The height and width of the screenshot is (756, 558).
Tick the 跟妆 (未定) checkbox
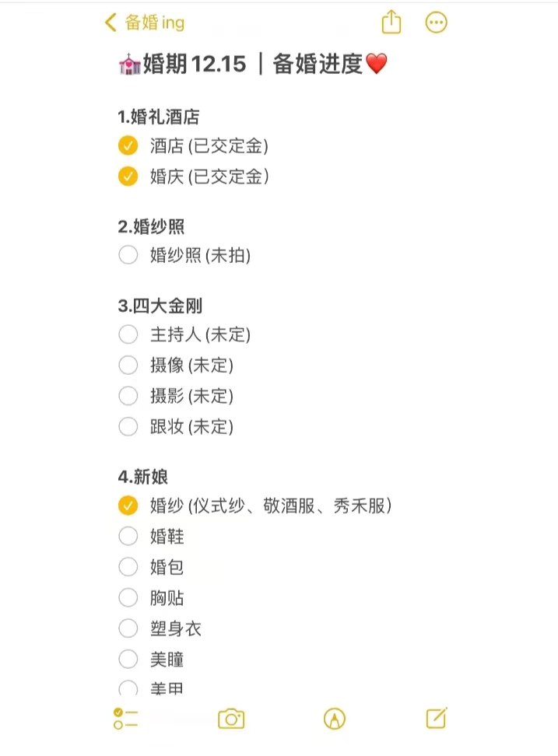[x=128, y=426]
